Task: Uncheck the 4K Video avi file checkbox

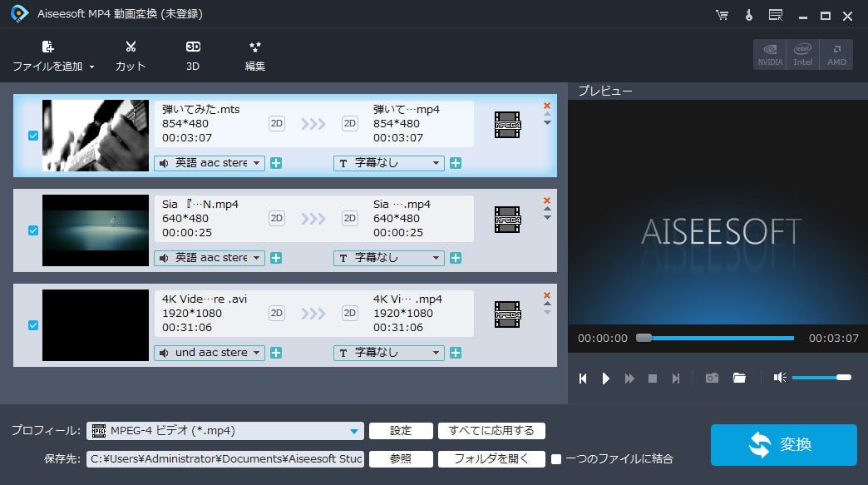Action: [x=33, y=325]
